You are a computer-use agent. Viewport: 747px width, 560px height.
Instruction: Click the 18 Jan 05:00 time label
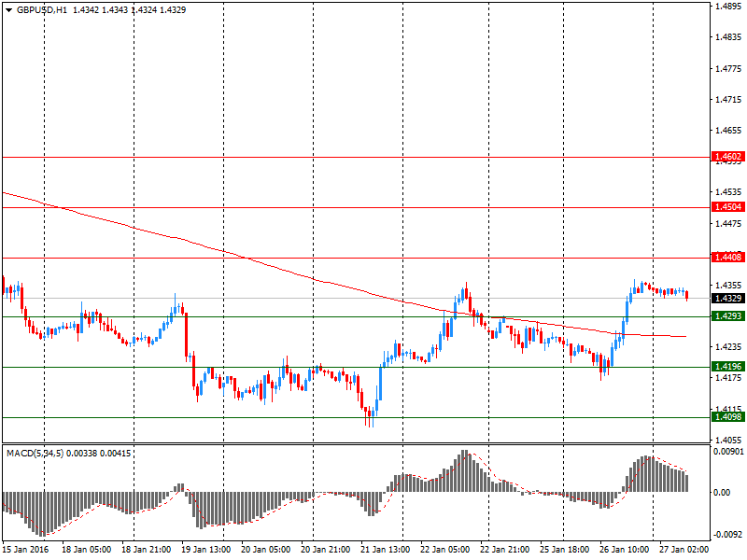(86, 550)
